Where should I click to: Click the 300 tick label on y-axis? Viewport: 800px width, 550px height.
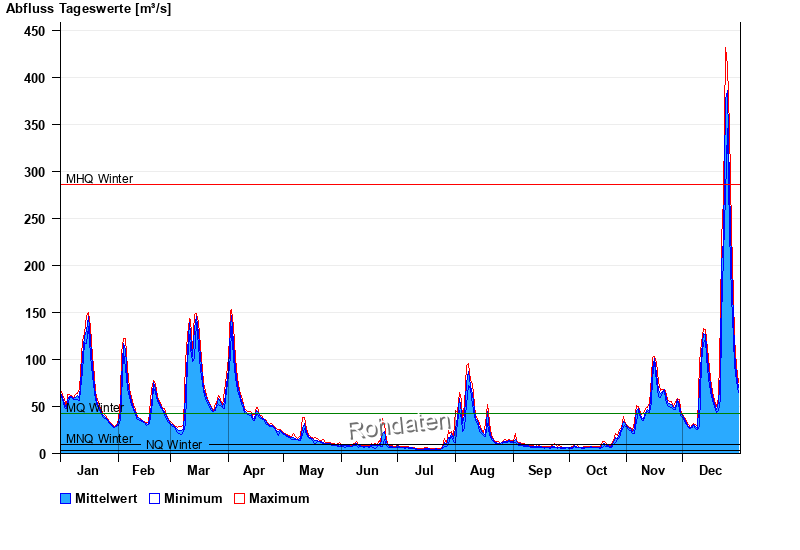tap(35, 172)
